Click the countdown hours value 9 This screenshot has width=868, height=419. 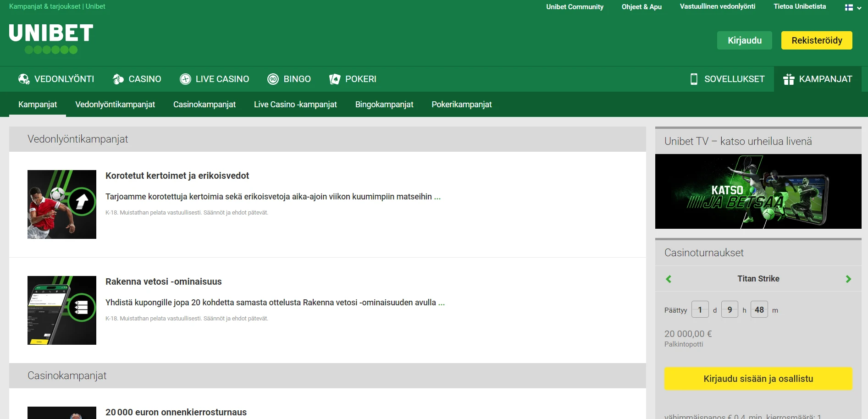[730, 309]
